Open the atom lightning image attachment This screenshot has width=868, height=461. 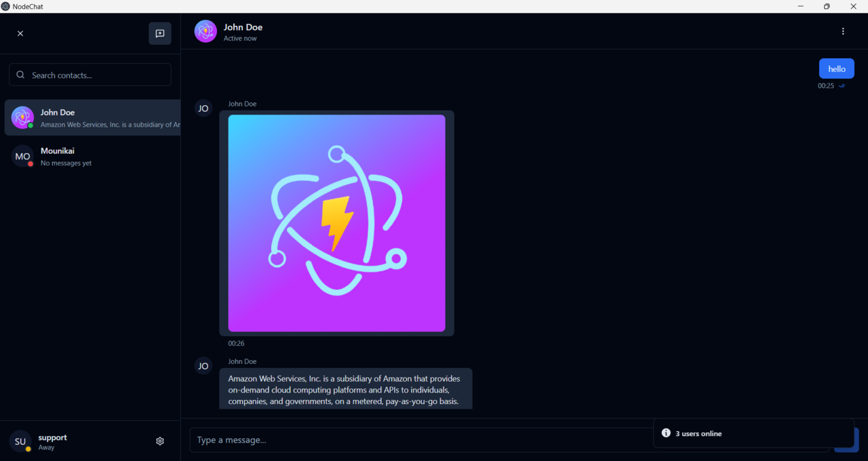(337, 223)
